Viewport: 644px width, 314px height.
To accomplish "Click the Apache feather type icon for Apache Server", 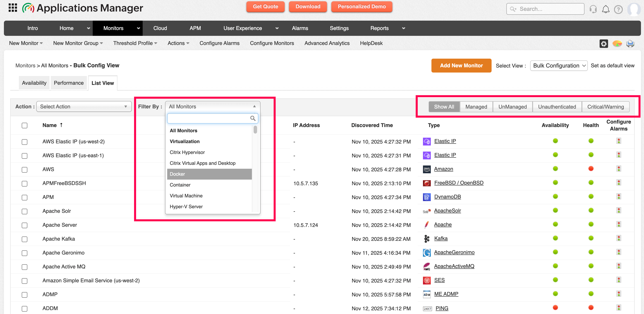I will [426, 225].
